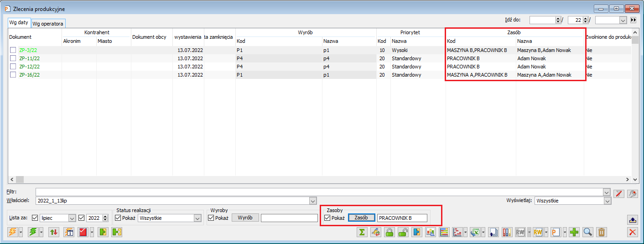Screen dimensions: 644x244
Task: Click the horizontal scrollbar right arrow
Action: coord(628,180)
